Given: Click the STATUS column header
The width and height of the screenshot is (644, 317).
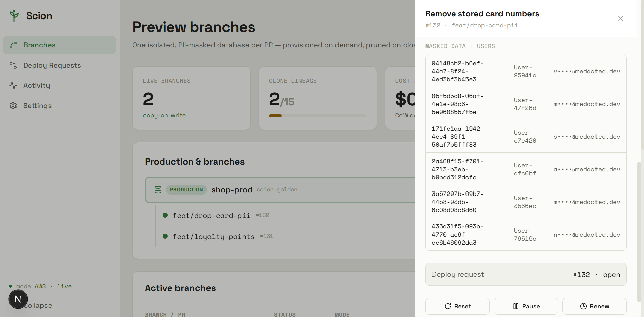Looking at the screenshot, I should (285, 314).
